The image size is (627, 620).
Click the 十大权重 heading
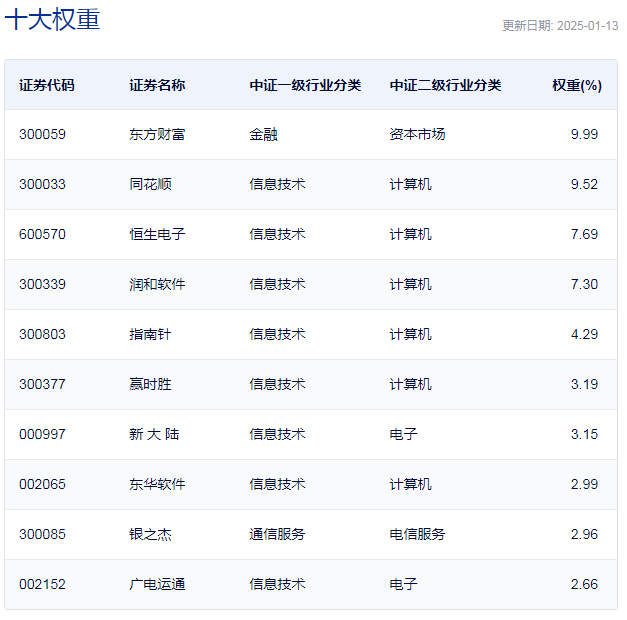coord(52,19)
